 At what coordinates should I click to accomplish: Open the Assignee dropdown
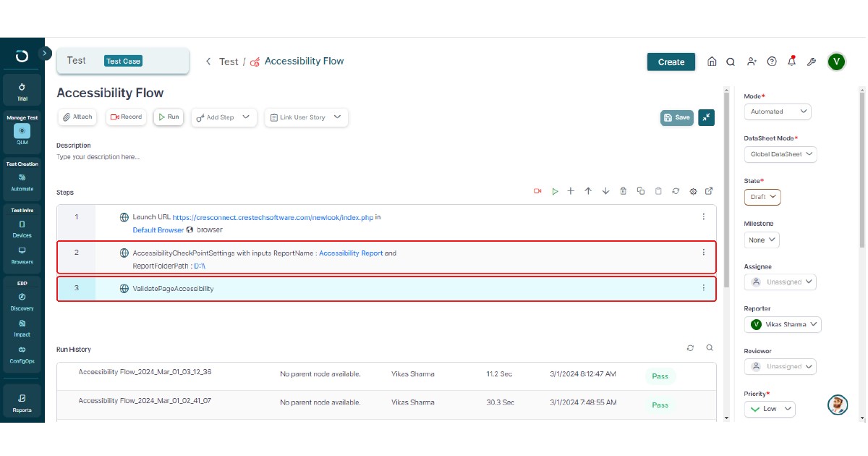coord(780,282)
